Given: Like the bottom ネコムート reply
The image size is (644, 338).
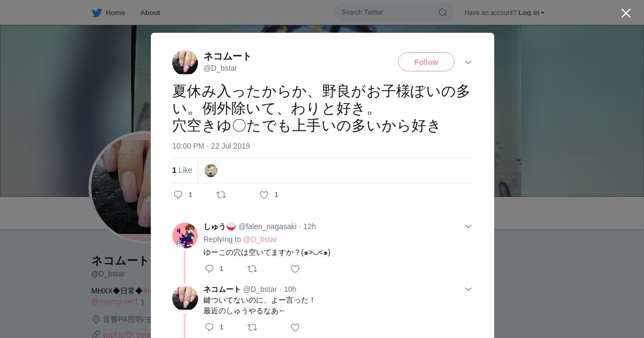Looking at the screenshot, I should click(x=295, y=327).
